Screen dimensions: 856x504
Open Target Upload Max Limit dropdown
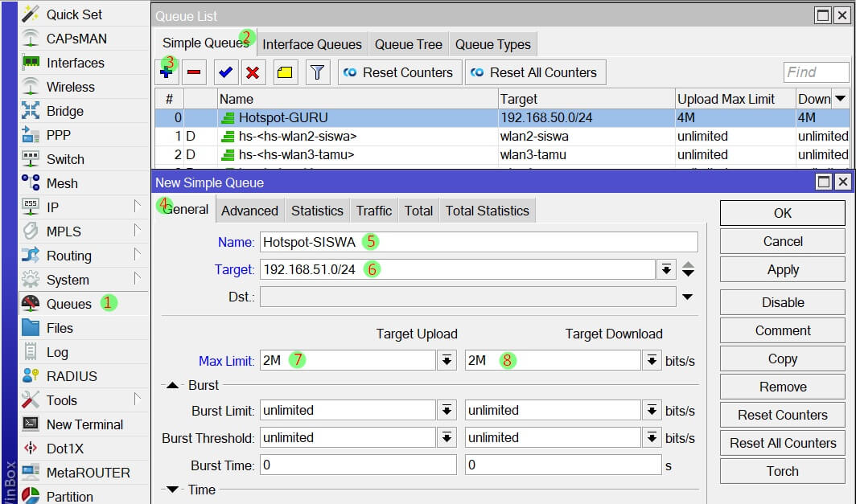[447, 361]
